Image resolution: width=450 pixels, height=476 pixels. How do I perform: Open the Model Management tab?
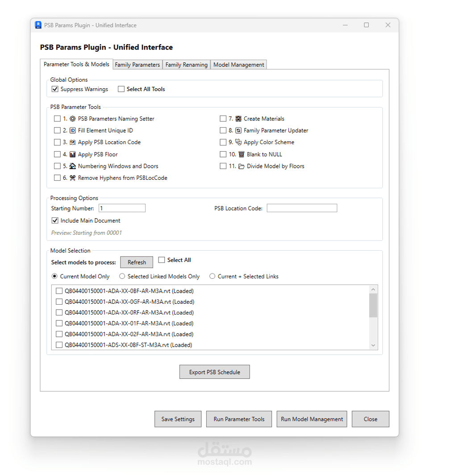point(239,65)
